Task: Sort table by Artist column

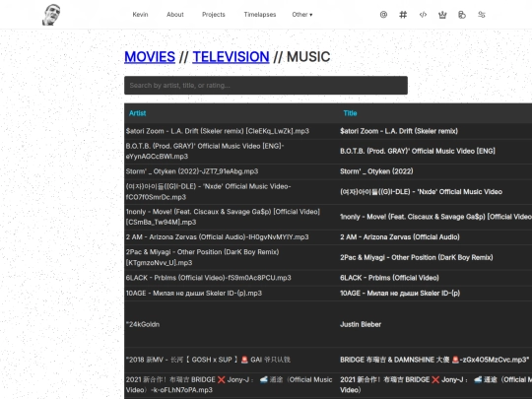Action: tap(137, 113)
